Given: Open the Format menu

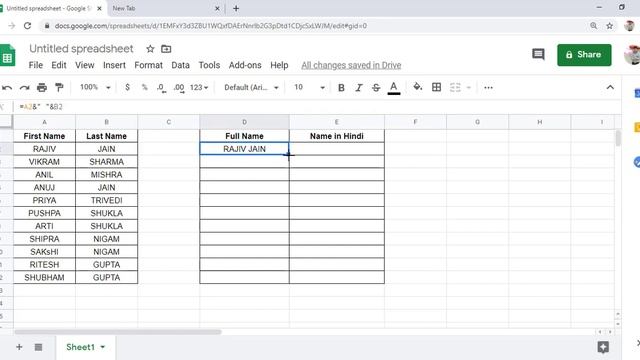Looking at the screenshot, I should (149, 65).
